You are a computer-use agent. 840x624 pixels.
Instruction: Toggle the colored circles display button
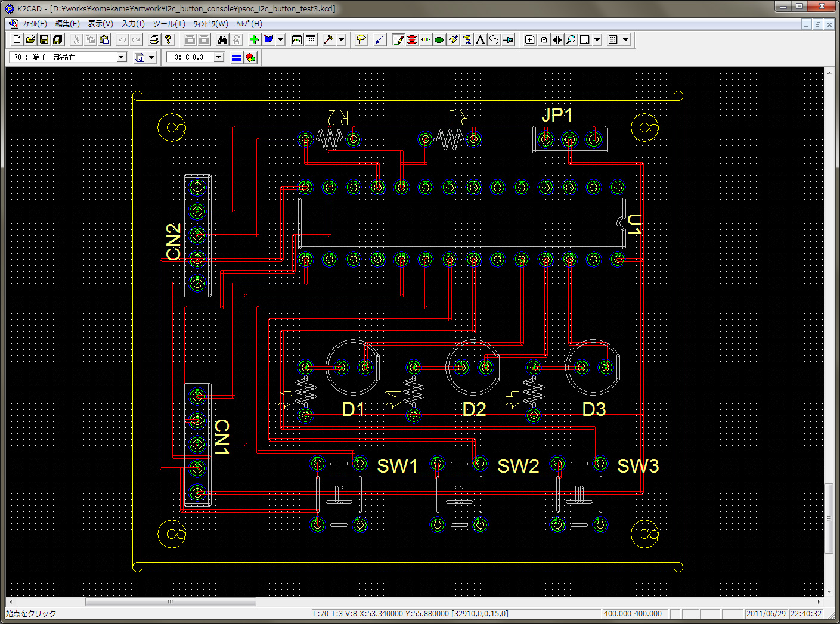click(x=250, y=57)
